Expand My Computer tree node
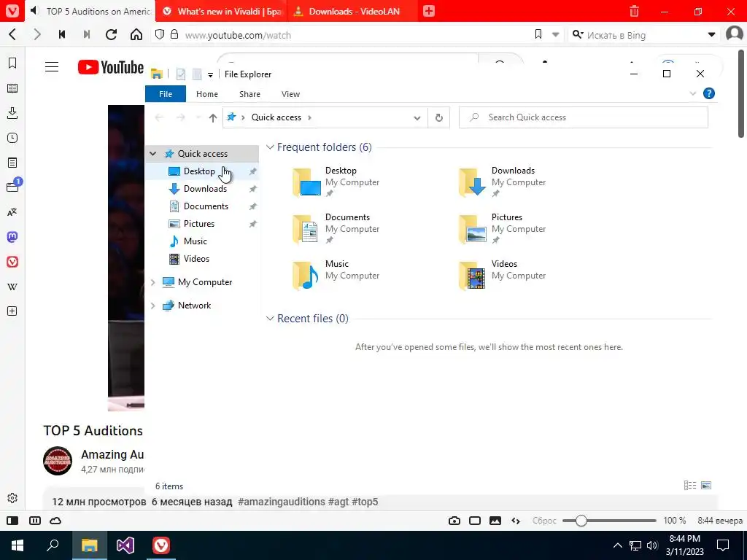747x560 pixels. click(153, 282)
